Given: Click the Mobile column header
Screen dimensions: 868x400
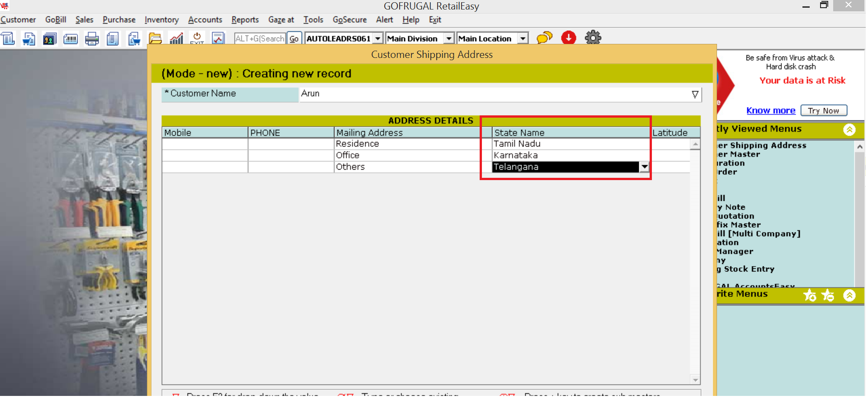Looking at the screenshot, I should click(205, 133).
